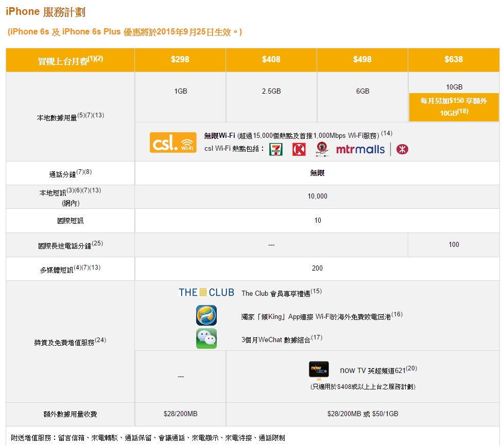This screenshot has width=504, height=446.
Task: Select the $498 plan column header
Action: point(362,60)
